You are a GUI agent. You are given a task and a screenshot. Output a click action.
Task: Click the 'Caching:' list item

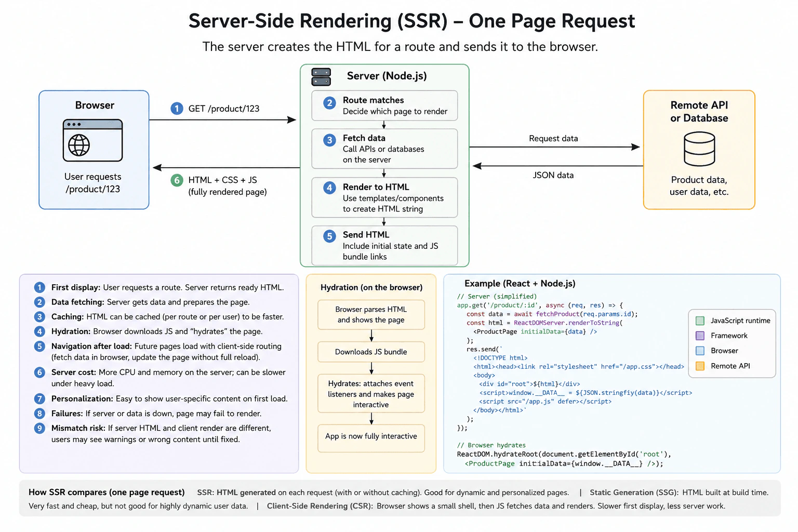(159, 316)
